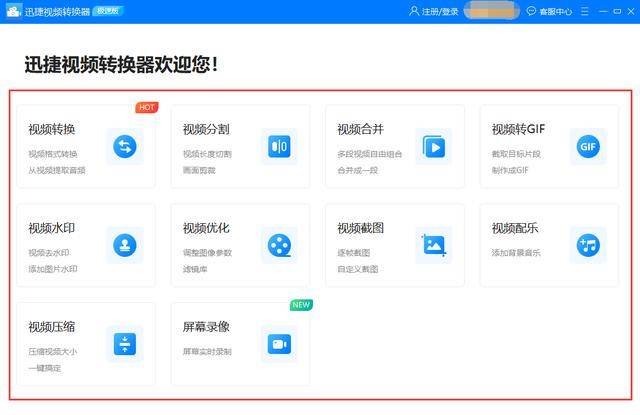This screenshot has width=640, height=415.
Task: Click the blue GIF icon
Action: 588,146
